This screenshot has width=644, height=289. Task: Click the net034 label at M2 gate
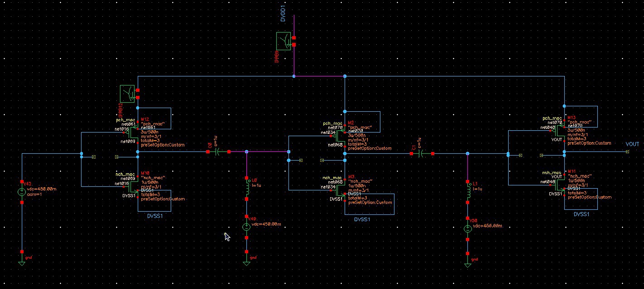point(328,133)
